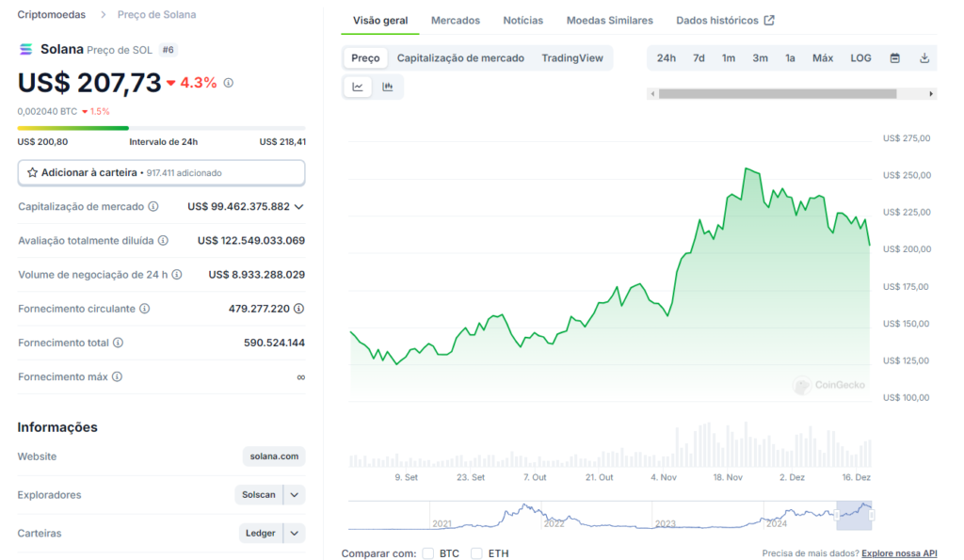Click the 590.524.144 total supply value
Screen dimensions: 964x560
pos(274,343)
